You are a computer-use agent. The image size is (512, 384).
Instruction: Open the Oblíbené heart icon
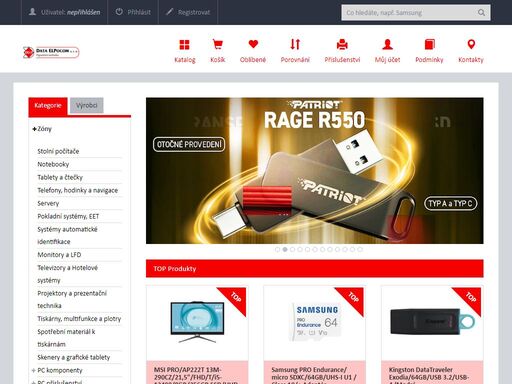(253, 44)
